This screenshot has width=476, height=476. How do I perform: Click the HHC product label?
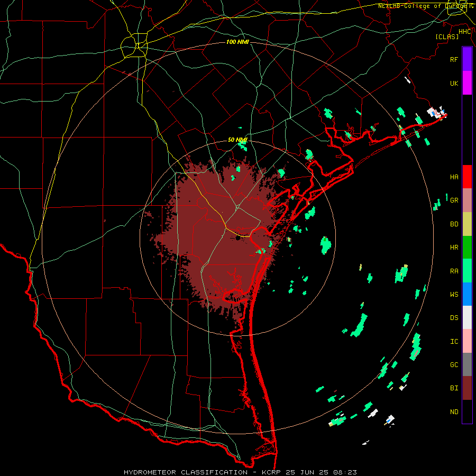[x=465, y=32]
